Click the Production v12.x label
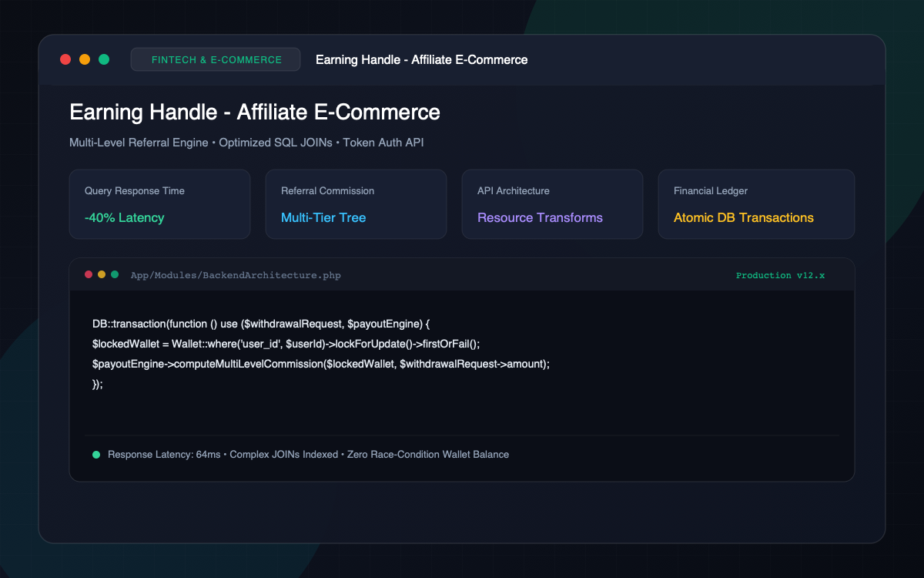 780,275
